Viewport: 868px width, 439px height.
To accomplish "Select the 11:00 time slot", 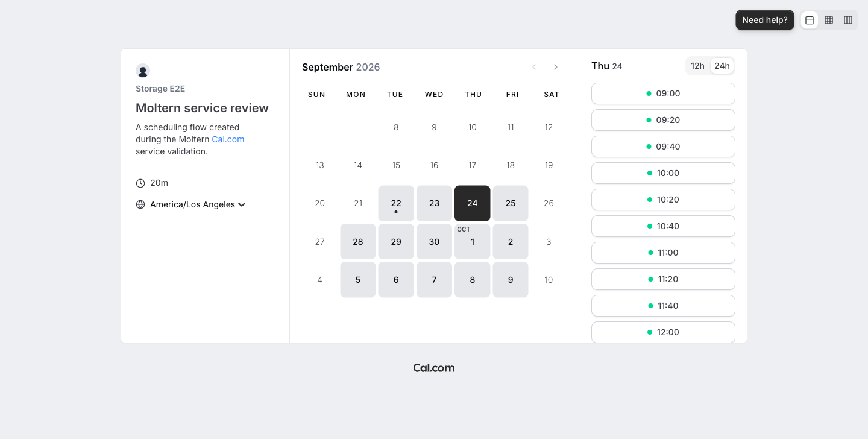I will click(663, 253).
